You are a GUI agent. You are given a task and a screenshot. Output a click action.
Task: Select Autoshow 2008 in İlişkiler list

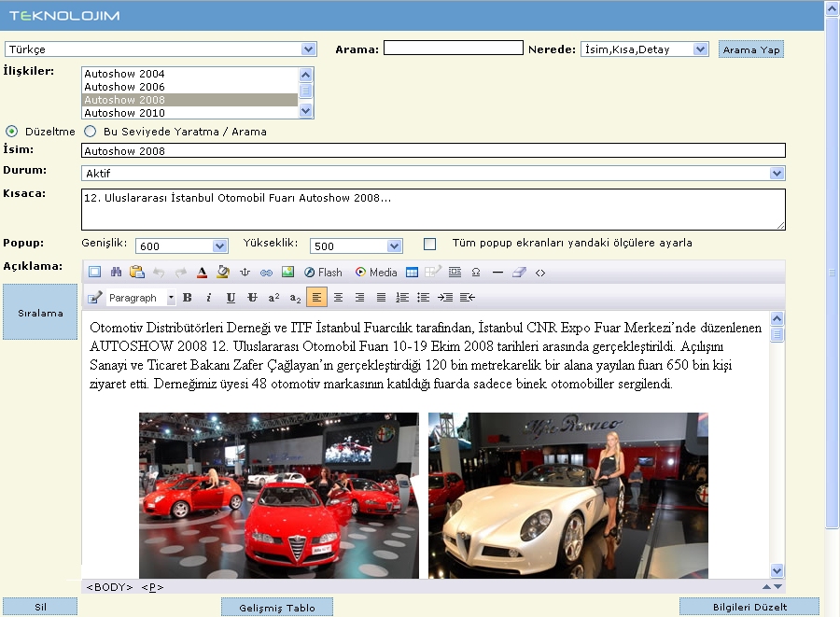pos(189,100)
